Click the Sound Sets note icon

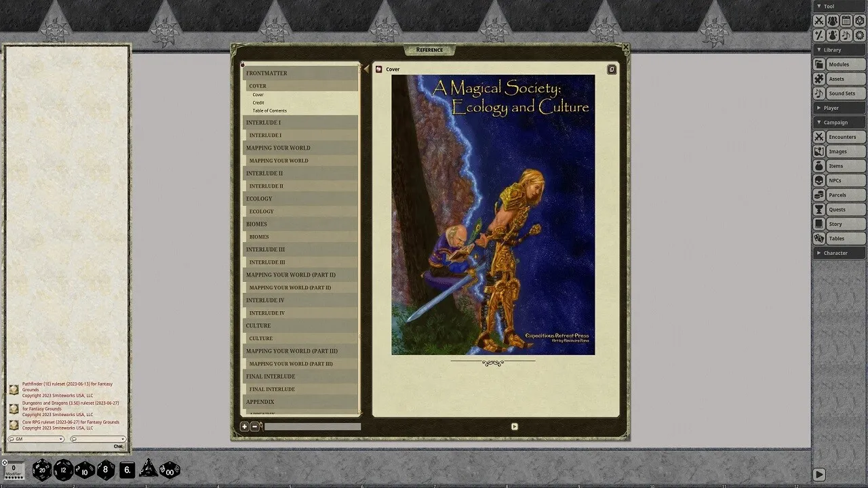[x=819, y=94]
